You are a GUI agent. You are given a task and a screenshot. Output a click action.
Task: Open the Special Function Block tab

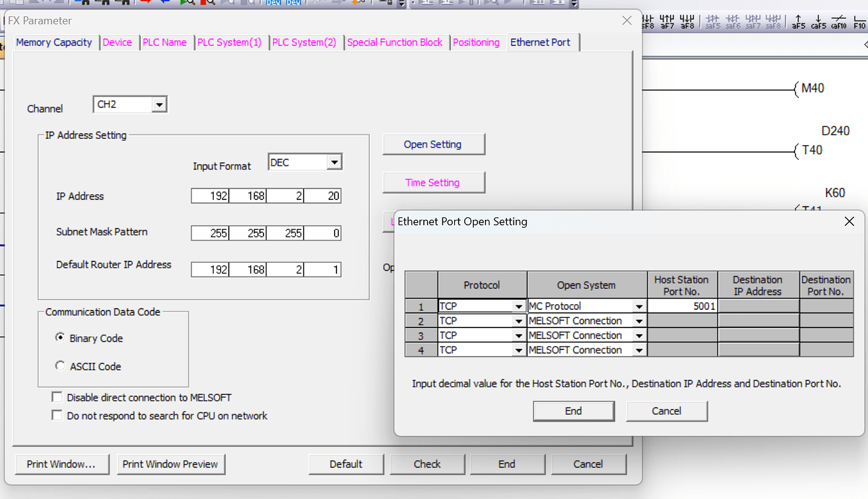pos(396,42)
